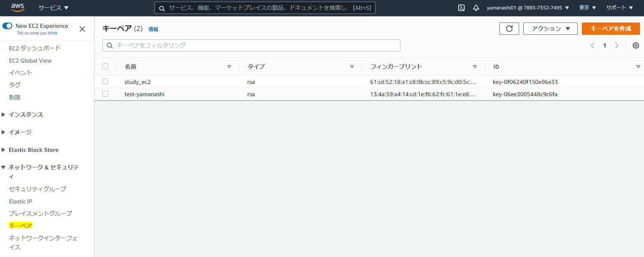Image resolution: width=644 pixels, height=257 pixels.
Task: Go to next page arrow
Action: (617, 45)
